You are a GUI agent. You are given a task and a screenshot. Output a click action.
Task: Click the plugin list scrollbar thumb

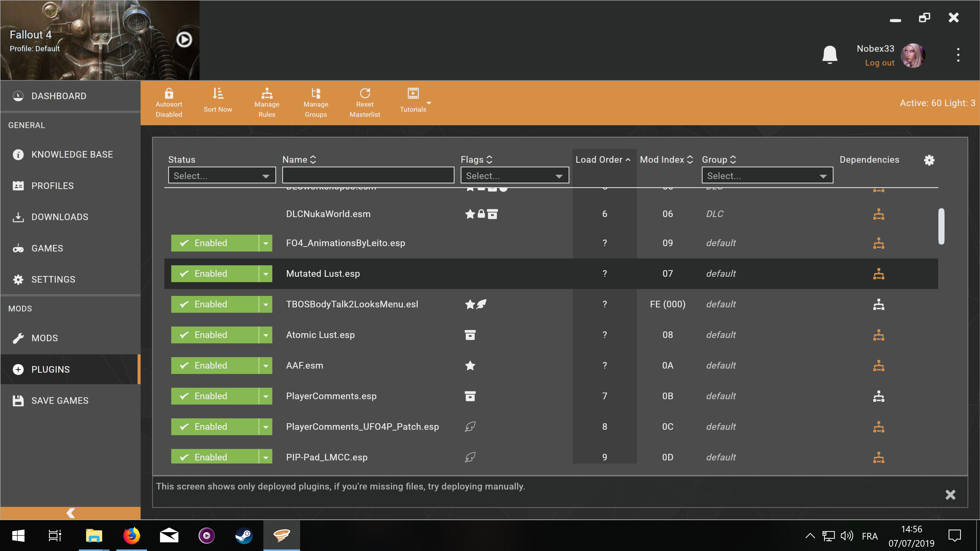(x=941, y=226)
